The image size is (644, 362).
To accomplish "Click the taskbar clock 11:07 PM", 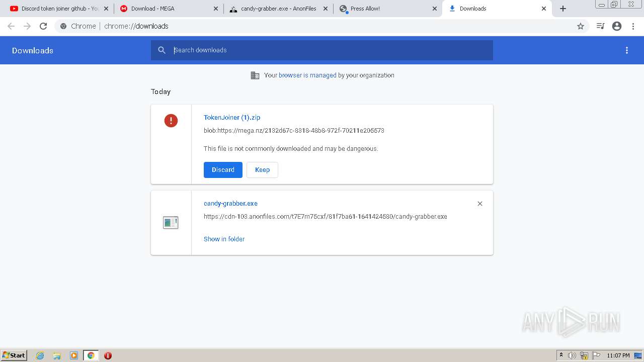I will point(618,355).
